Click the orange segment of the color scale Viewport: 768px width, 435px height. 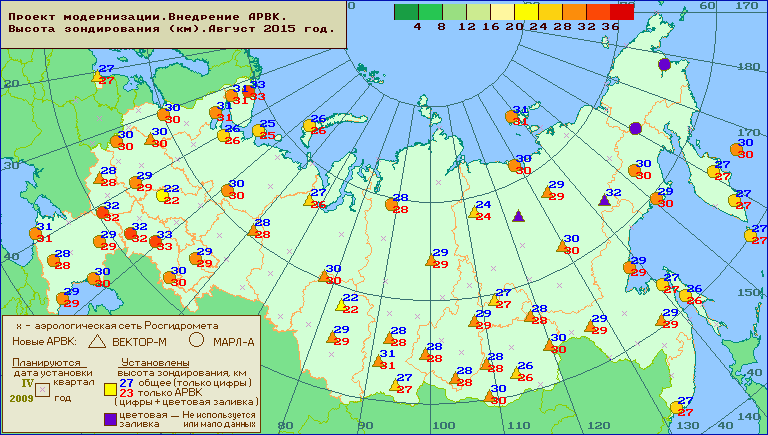tap(575, 12)
